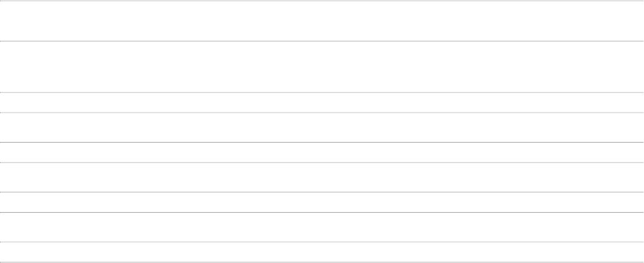Click divider above the bottom narrow row
This screenshot has width=644, height=263.
322,242
